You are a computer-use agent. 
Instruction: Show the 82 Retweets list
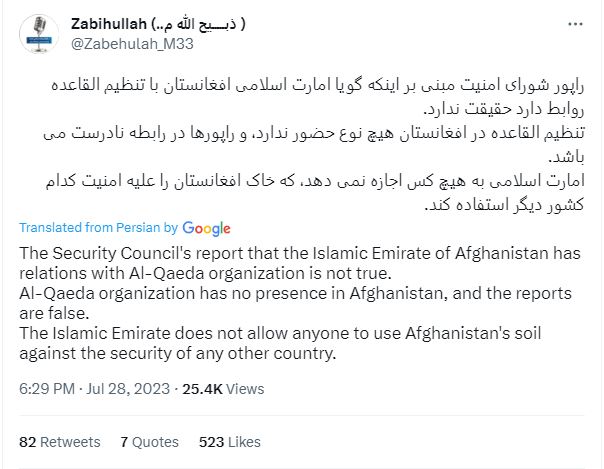[x=60, y=441]
